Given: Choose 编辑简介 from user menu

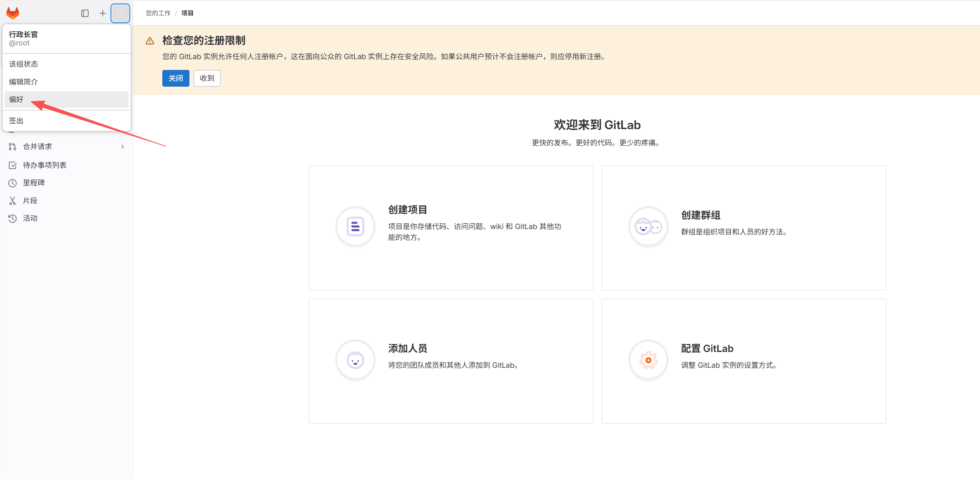Looking at the screenshot, I should (x=24, y=82).
